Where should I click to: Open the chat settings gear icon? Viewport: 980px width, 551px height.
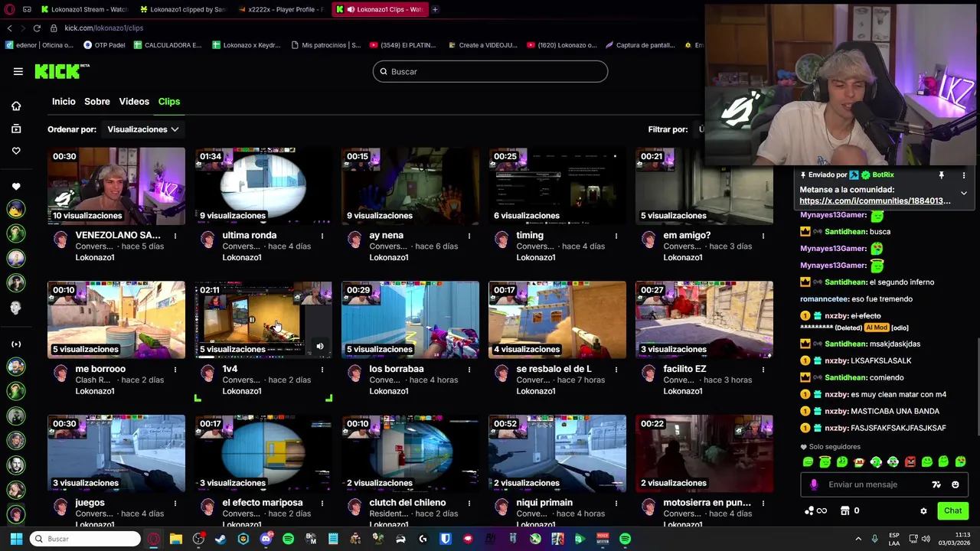point(923,511)
